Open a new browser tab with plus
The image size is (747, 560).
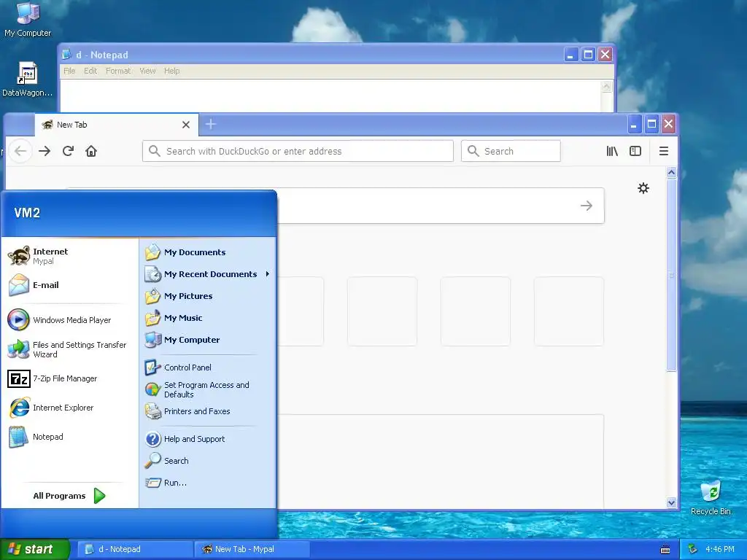[211, 125]
